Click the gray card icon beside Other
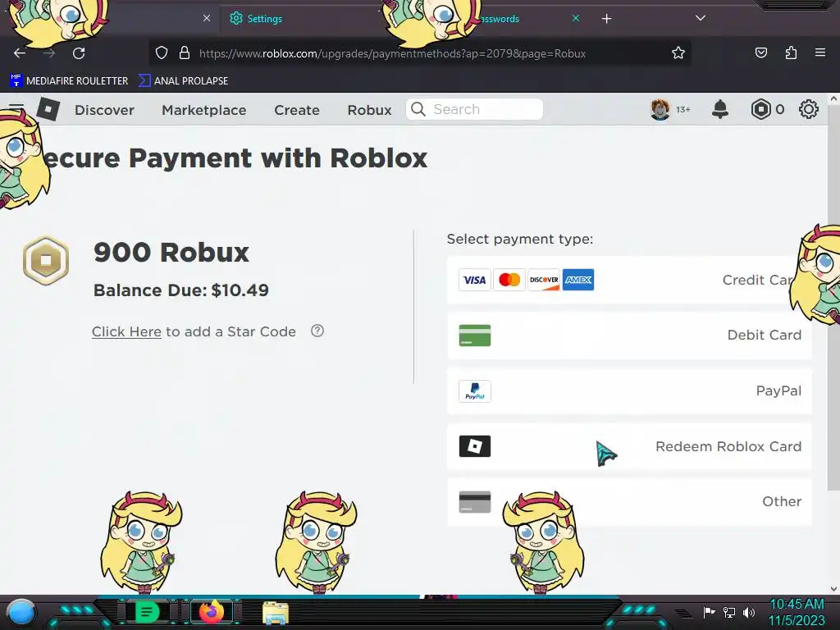840x630 pixels. (x=475, y=502)
